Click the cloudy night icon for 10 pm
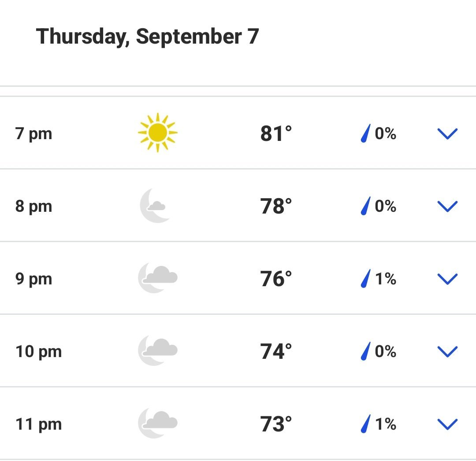Image resolution: width=476 pixels, height=461 pixels. pos(158,350)
